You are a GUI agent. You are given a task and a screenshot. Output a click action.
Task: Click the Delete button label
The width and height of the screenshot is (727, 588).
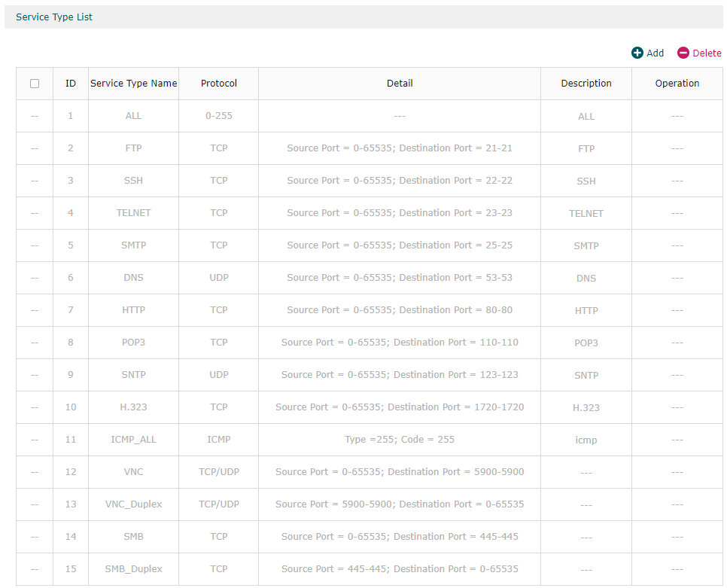click(707, 53)
